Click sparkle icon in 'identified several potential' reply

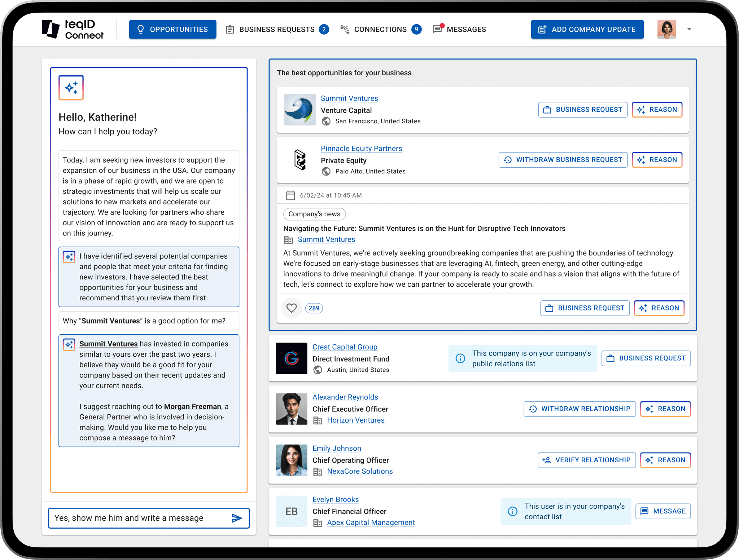[69, 257]
